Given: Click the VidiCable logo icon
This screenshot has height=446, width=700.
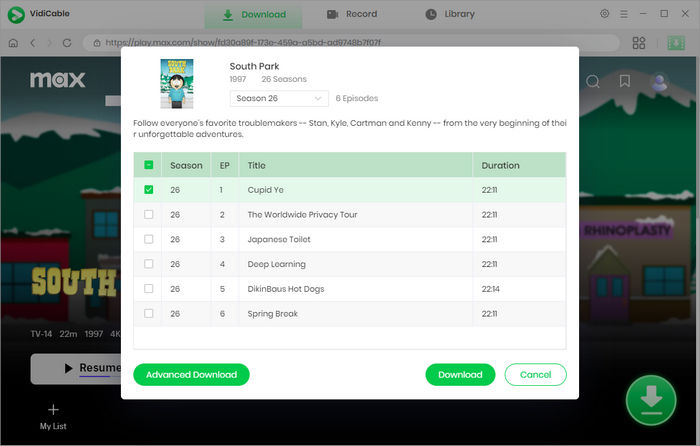Looking at the screenshot, I should coord(16,14).
